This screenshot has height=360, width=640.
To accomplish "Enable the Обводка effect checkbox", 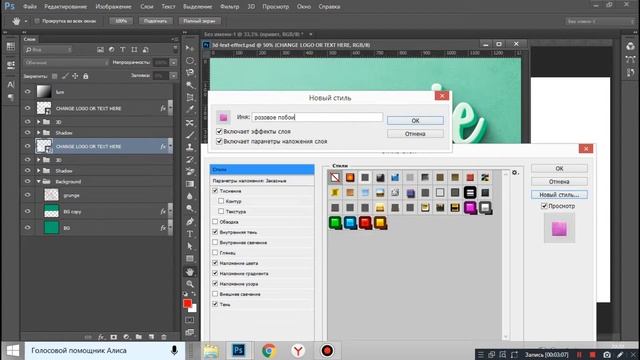I will tap(215, 222).
